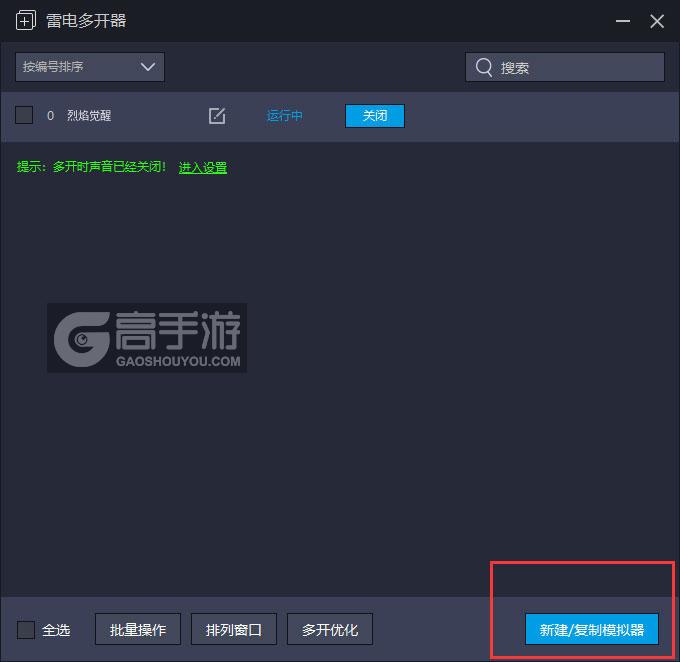Viewport: 680px width, 662px height.
Task: Click the 运行中 running status text
Action: pos(285,116)
